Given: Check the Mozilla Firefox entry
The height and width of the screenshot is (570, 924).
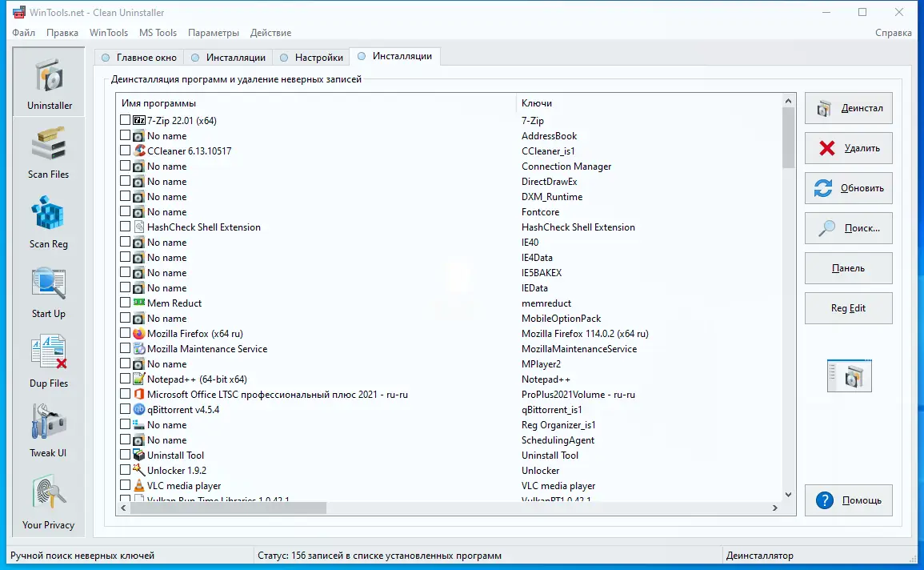Looking at the screenshot, I should pos(125,333).
